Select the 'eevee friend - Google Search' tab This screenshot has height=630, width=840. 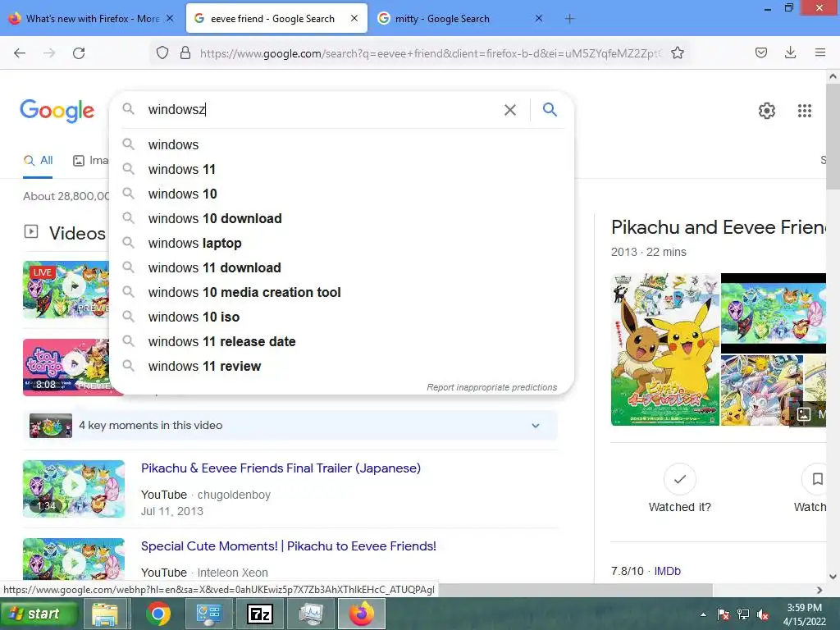(272, 19)
